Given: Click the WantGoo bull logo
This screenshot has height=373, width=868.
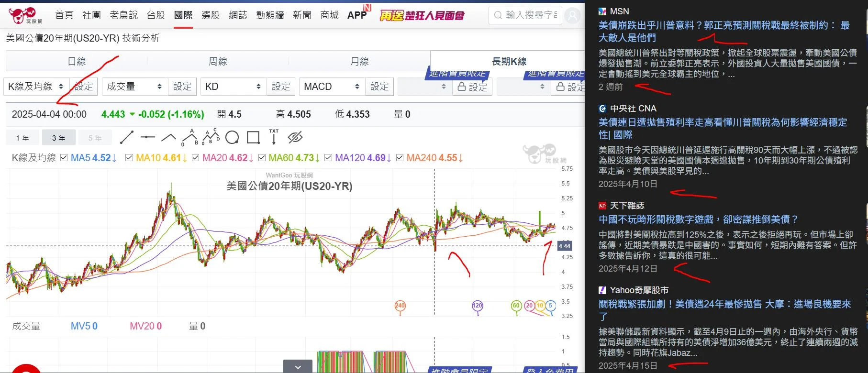Looking at the screenshot, I should 25,15.
